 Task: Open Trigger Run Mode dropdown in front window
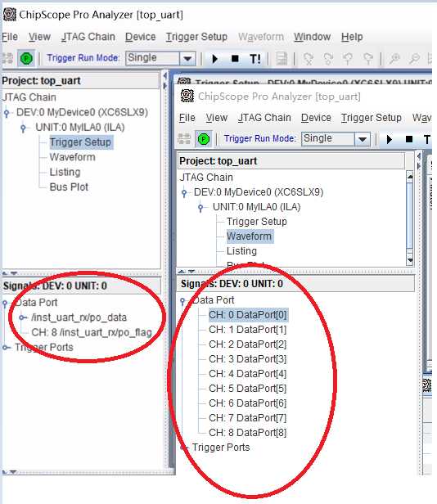click(363, 139)
